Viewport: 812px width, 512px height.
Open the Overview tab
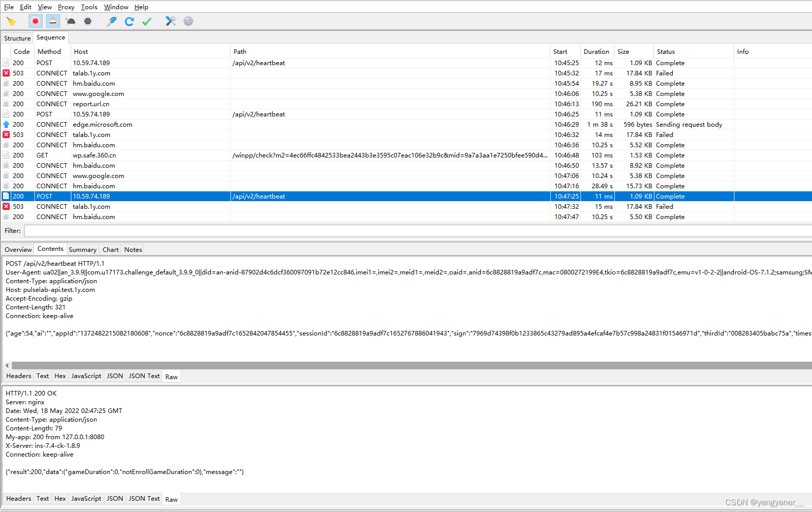click(x=18, y=249)
